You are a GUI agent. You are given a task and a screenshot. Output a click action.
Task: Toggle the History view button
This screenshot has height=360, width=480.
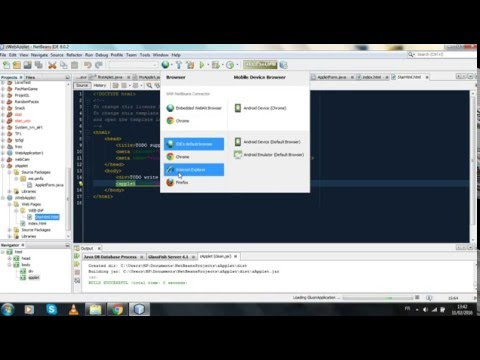[x=99, y=85]
